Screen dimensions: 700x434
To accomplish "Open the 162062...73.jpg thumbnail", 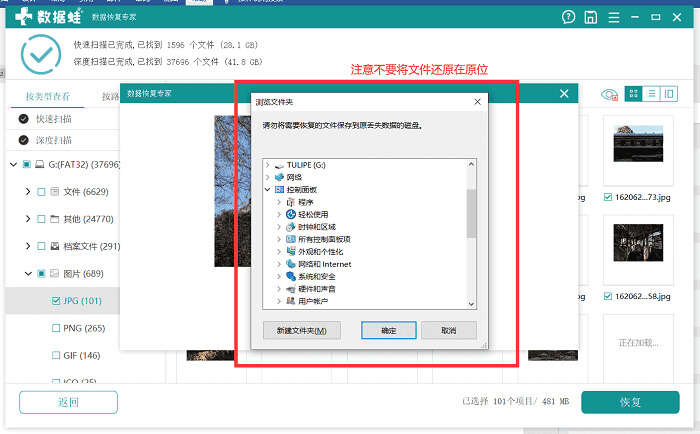I will [638, 143].
